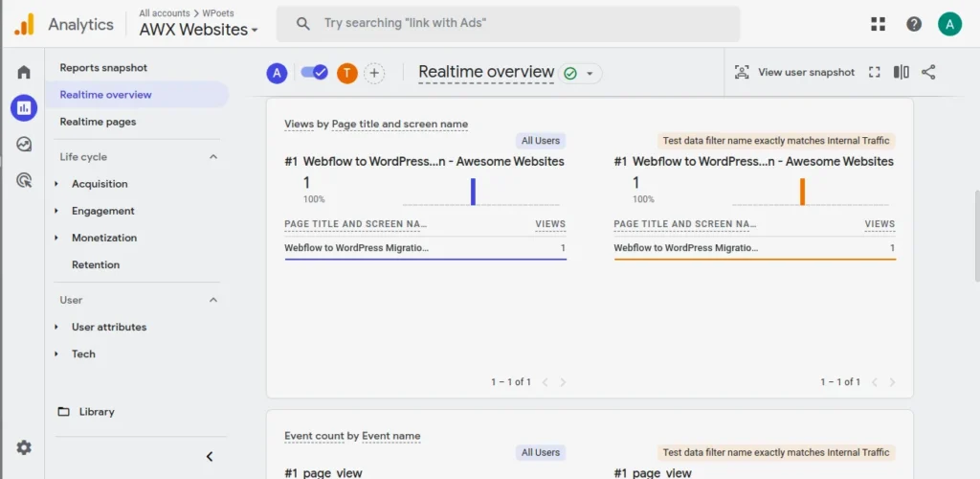Click the vertical page scrollbar

point(975,236)
